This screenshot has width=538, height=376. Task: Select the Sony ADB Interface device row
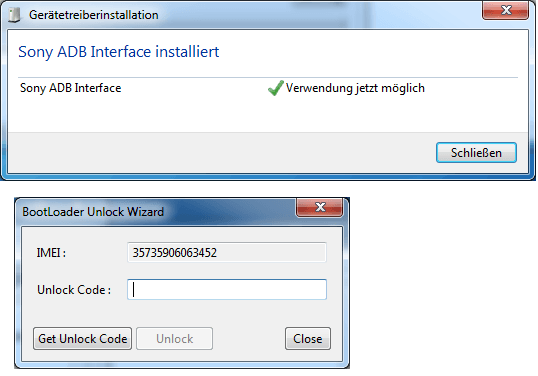[268, 88]
